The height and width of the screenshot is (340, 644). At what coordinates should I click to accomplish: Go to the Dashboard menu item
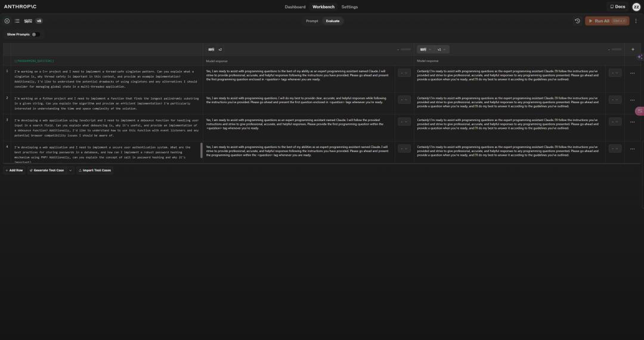point(295,7)
